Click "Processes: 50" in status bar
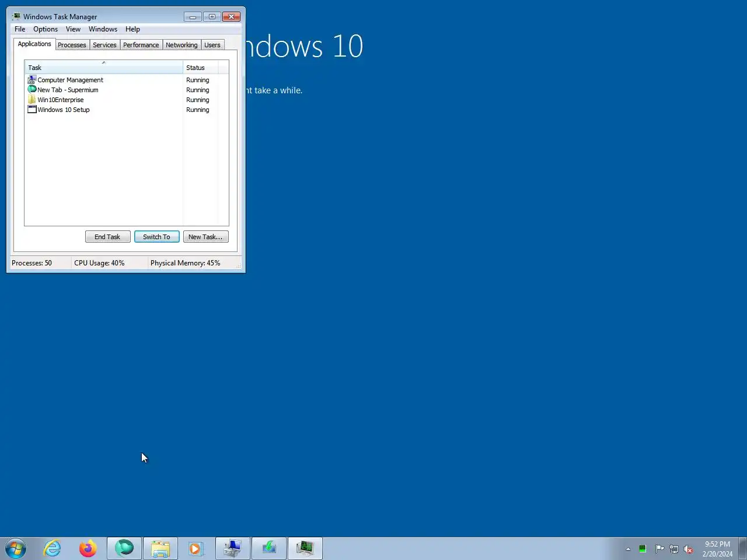 (32, 263)
